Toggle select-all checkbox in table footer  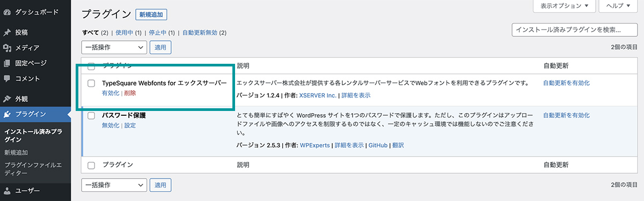click(x=91, y=165)
